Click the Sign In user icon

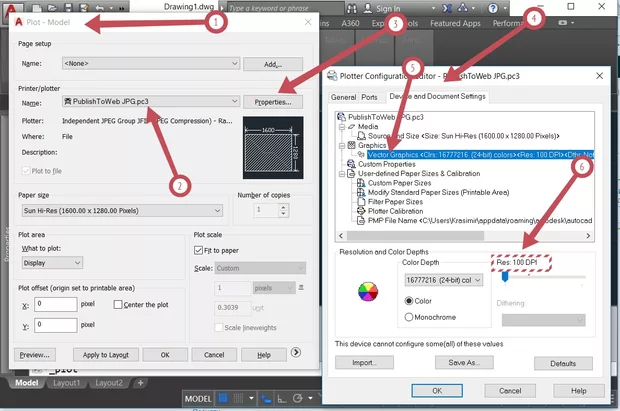[368, 8]
